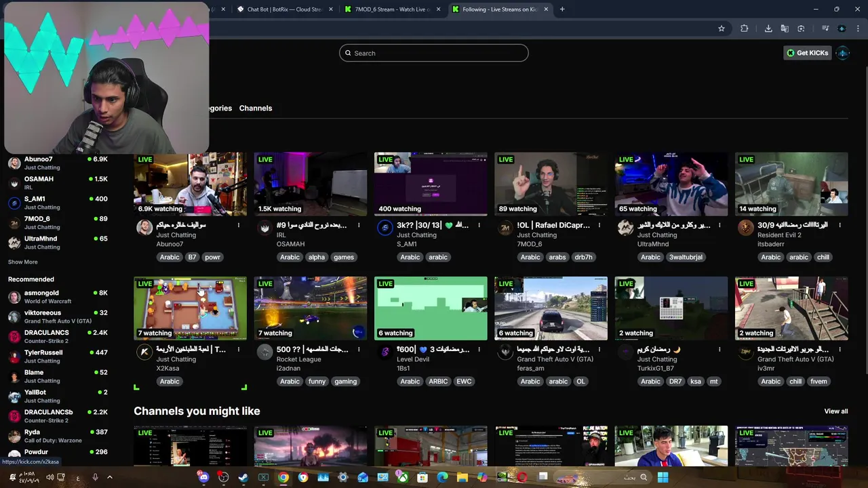Open the media control toolbar icon
This screenshot has width=868, height=488.
point(825,28)
